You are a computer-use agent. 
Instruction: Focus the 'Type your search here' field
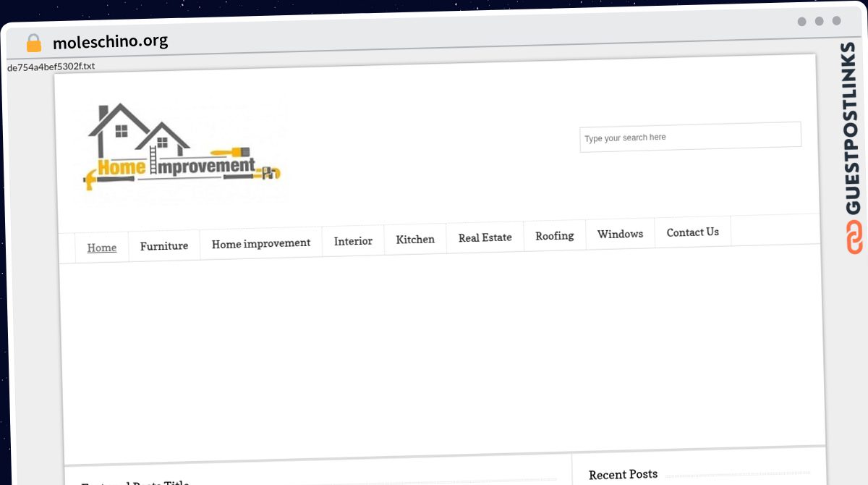[x=690, y=137]
